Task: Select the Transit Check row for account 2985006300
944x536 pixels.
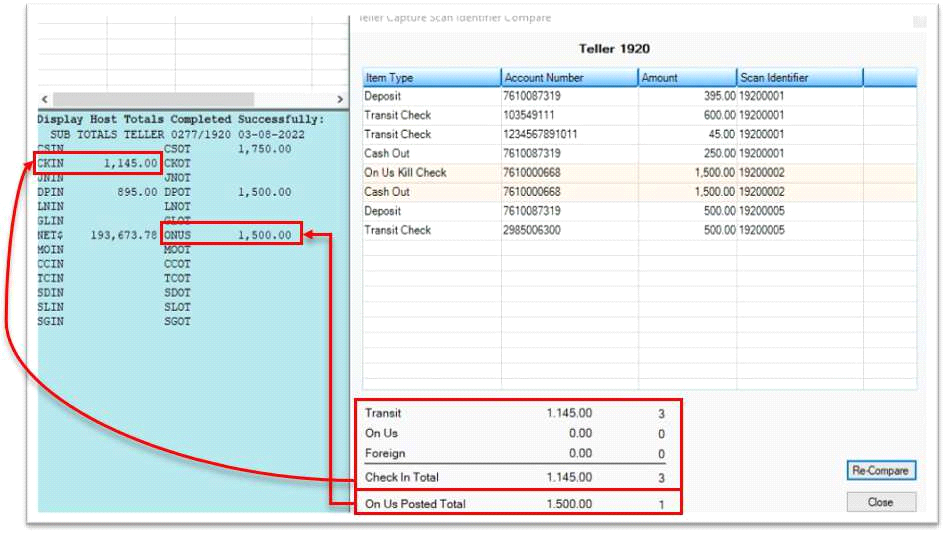Action: click(640, 231)
